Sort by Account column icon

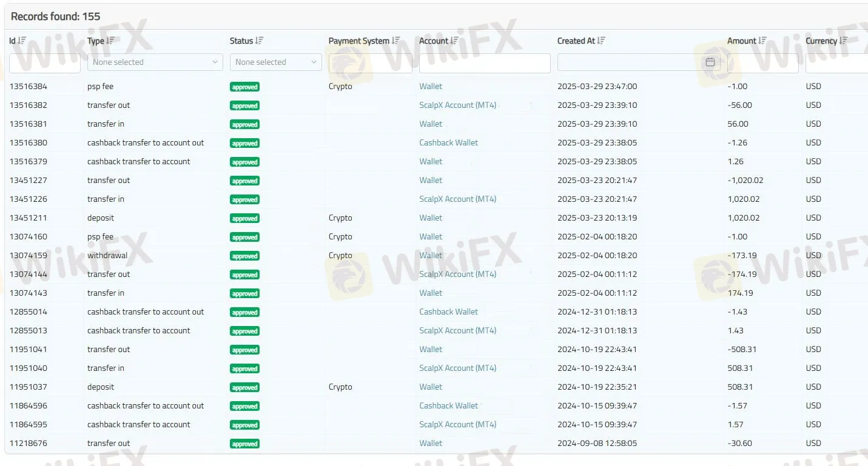click(454, 41)
